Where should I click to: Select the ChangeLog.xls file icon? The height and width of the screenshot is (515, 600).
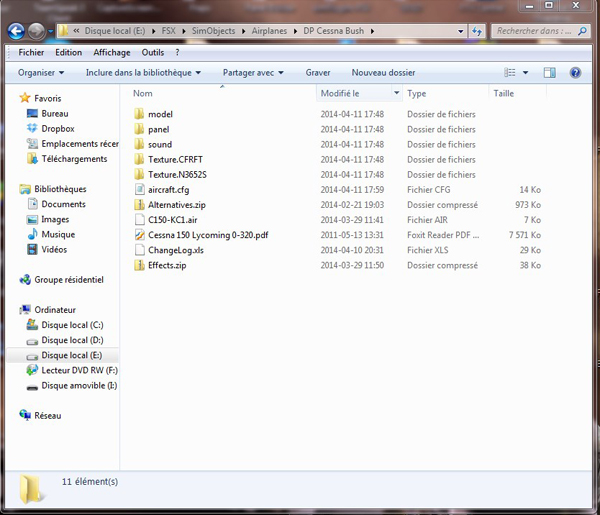[139, 250]
